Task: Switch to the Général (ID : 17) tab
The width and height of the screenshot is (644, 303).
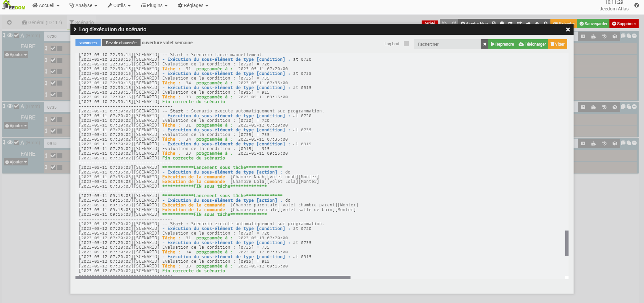Action: (x=42, y=22)
